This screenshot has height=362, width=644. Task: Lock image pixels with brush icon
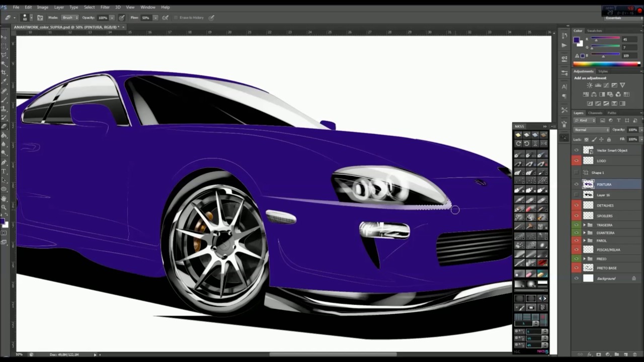click(x=594, y=140)
